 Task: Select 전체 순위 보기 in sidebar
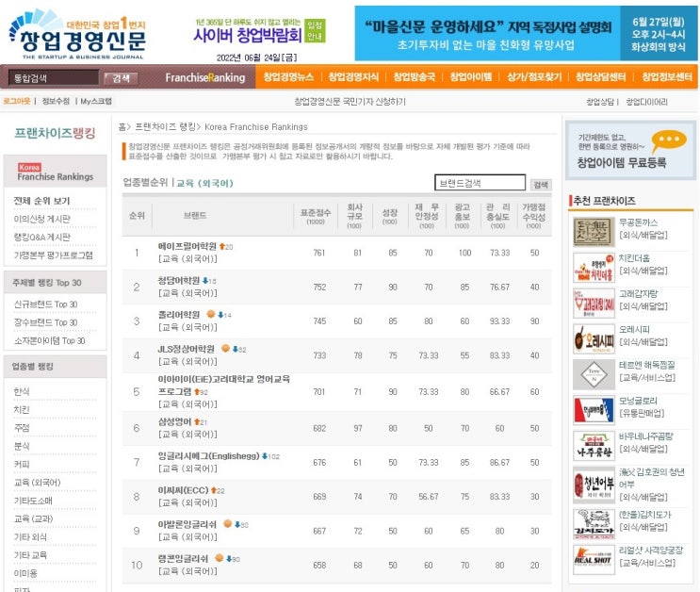42,201
